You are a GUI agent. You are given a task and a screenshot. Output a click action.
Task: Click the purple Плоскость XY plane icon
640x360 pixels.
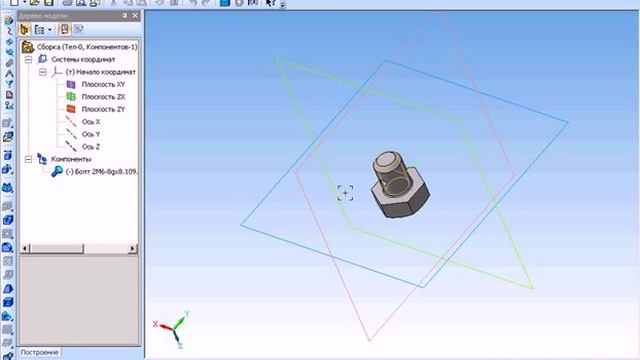point(71,84)
